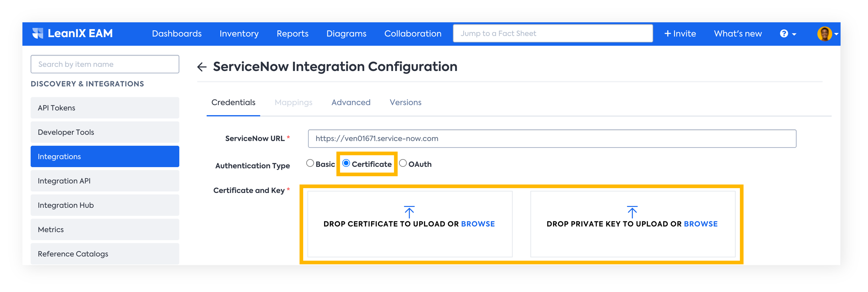This screenshot has height=292, width=868.
Task: Click the LeanIX EAM logo
Action: tap(72, 33)
